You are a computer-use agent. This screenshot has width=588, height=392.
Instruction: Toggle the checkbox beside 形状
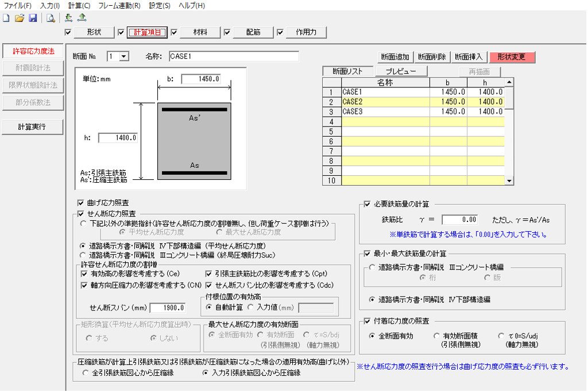pyautogui.click(x=68, y=32)
